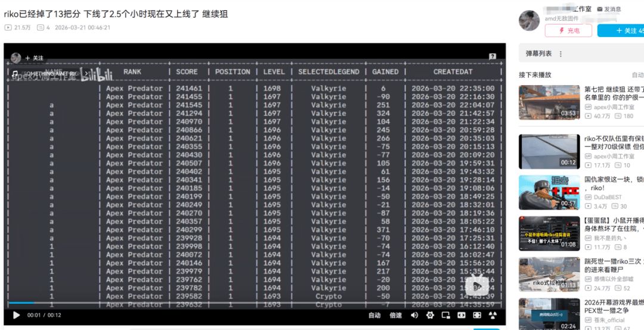644x330 pixels.
Task: Click the fullscreen icon at far right of player controls
Action: point(493,315)
